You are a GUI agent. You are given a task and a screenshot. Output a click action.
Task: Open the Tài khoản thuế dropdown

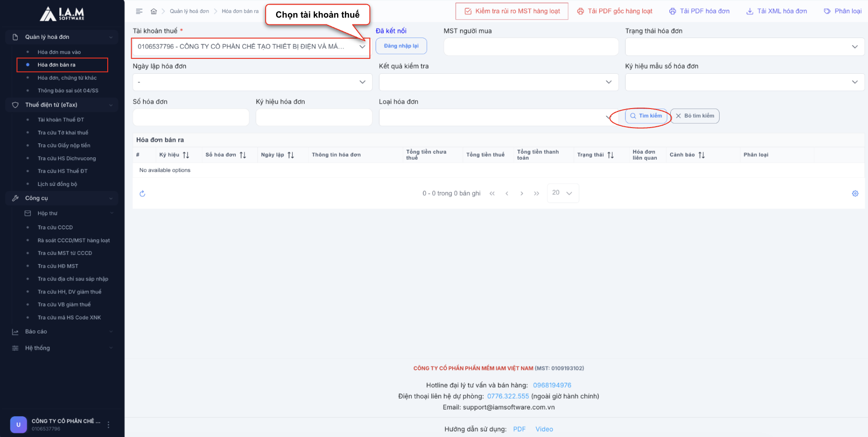(251, 47)
